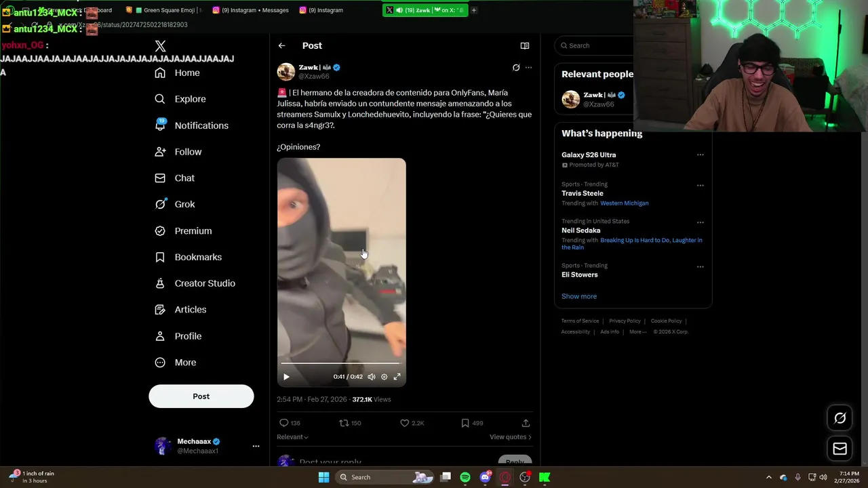The image size is (868, 488).
Task: Open Privacy Policy link
Action: coord(625,321)
